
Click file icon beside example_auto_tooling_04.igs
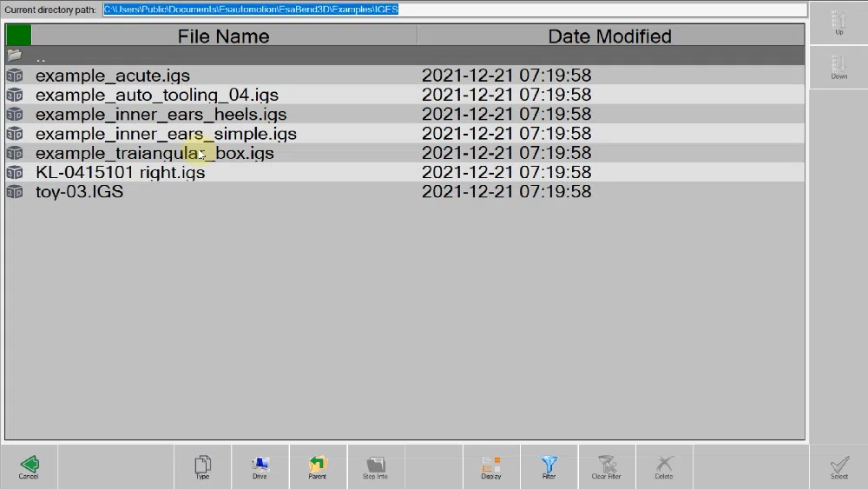pyautogui.click(x=15, y=95)
